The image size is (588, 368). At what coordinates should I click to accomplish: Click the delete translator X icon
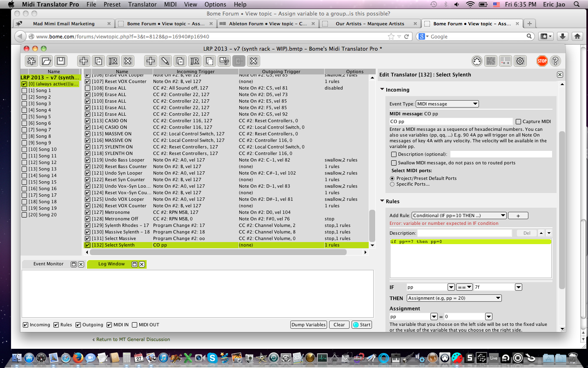[254, 61]
